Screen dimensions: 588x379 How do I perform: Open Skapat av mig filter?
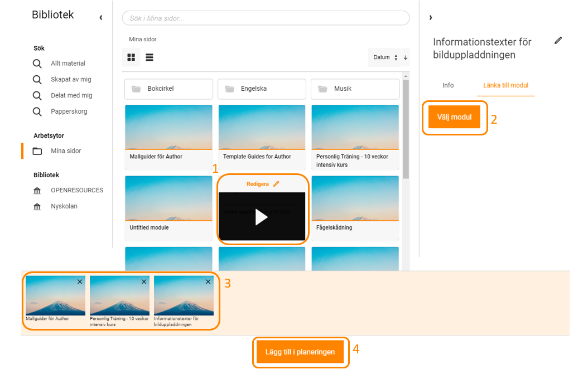pyautogui.click(x=71, y=79)
